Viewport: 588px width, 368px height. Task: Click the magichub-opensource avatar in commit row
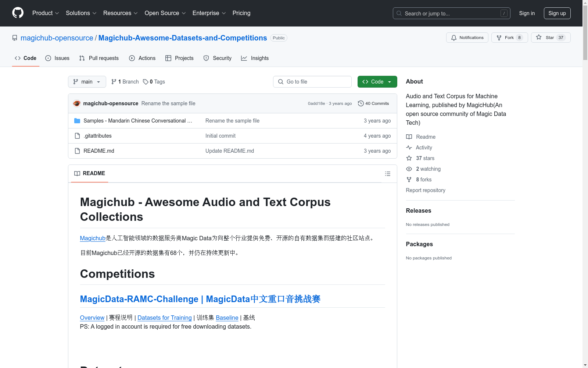pos(77,103)
